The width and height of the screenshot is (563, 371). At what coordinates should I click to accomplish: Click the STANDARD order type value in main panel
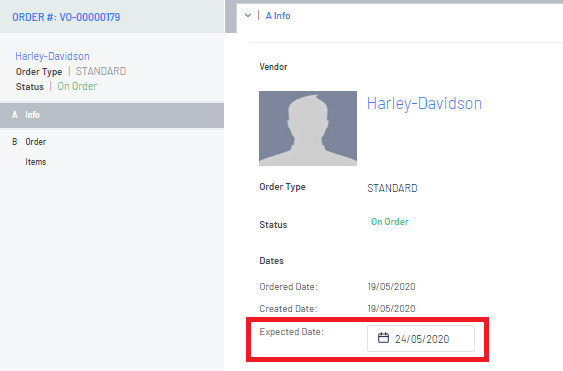392,188
